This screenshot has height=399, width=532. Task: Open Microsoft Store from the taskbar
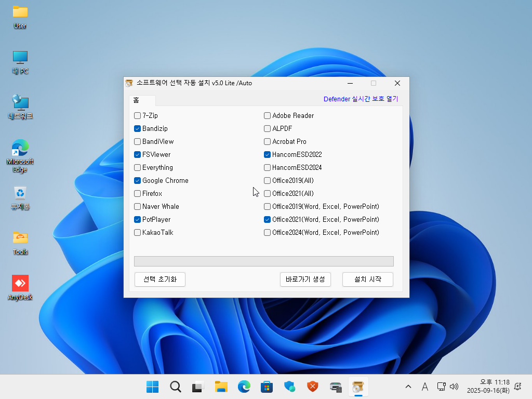tap(267, 387)
